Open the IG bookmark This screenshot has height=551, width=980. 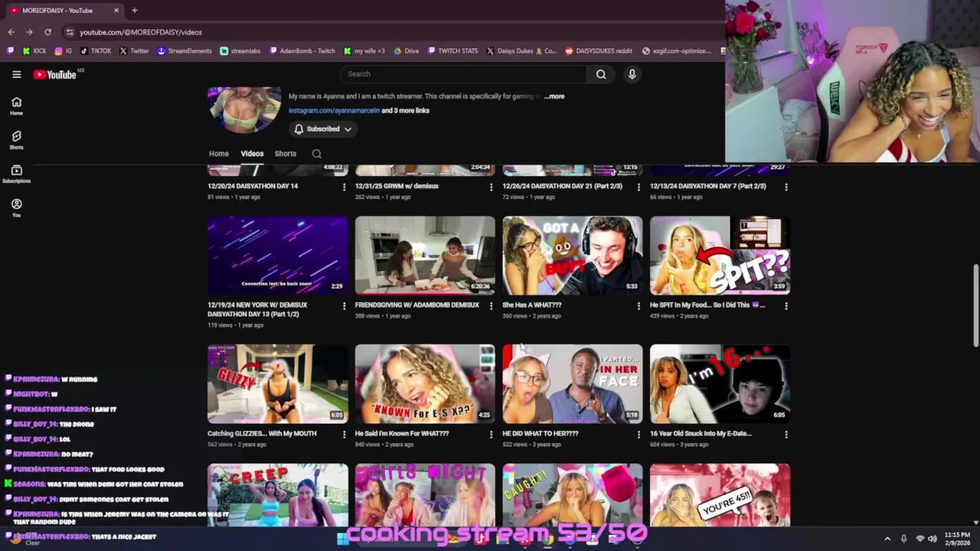pos(63,51)
